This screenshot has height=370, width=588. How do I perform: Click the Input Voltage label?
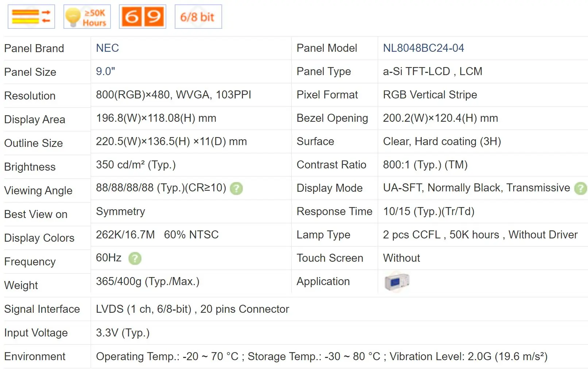tap(36, 333)
